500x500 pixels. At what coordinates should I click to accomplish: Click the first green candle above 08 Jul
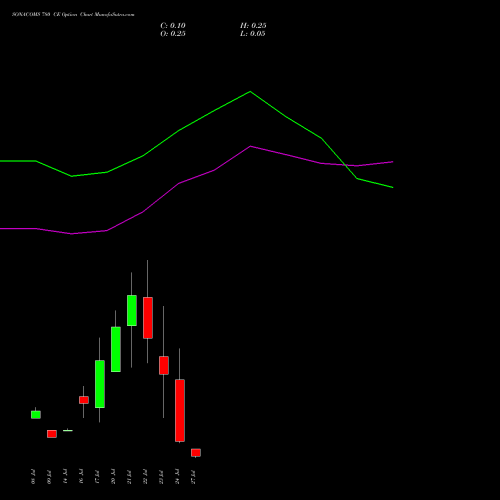pyautogui.click(x=36, y=415)
